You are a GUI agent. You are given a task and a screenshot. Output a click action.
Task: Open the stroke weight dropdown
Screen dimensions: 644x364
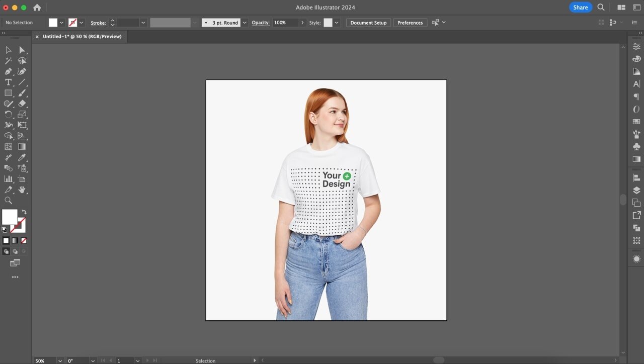(x=143, y=23)
